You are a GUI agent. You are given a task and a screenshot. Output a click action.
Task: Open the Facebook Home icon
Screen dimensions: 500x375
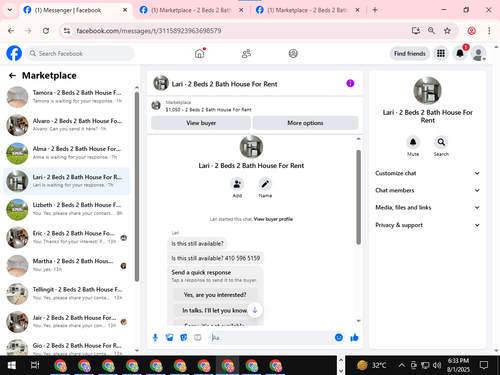pyautogui.click(x=199, y=53)
